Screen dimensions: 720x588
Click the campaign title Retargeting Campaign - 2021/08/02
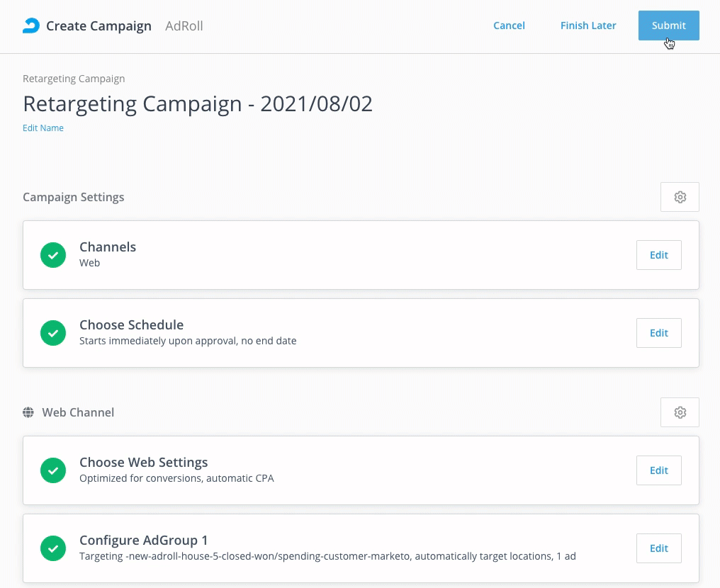(198, 104)
